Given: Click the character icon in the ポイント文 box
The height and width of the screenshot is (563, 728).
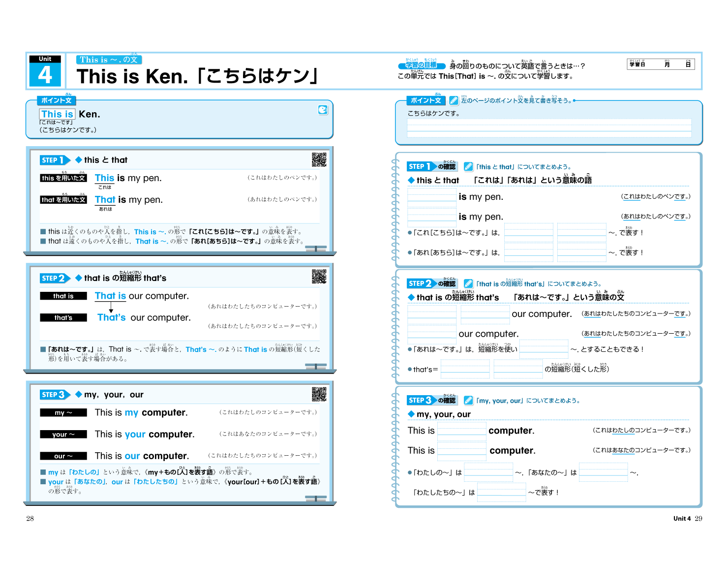Looking at the screenshot, I should coord(323,110).
